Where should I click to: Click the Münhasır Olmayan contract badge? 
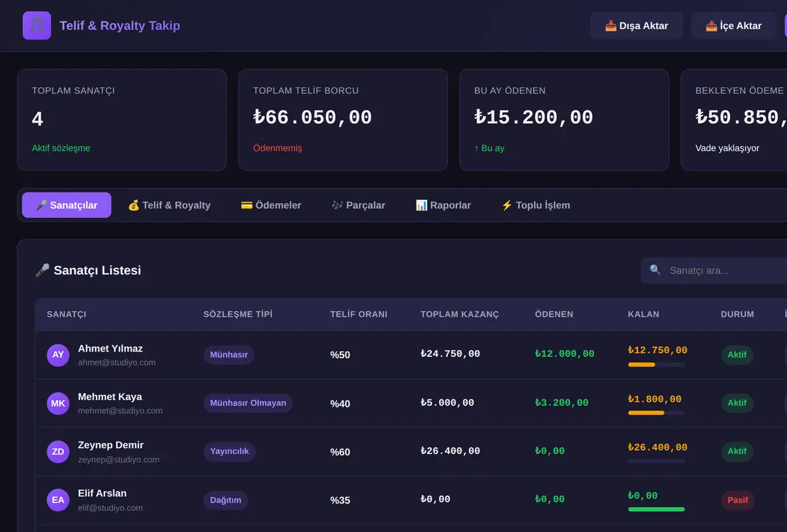pos(248,403)
